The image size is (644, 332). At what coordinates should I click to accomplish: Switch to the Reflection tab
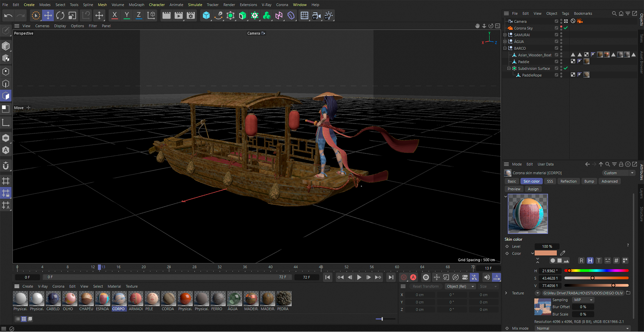(x=568, y=181)
